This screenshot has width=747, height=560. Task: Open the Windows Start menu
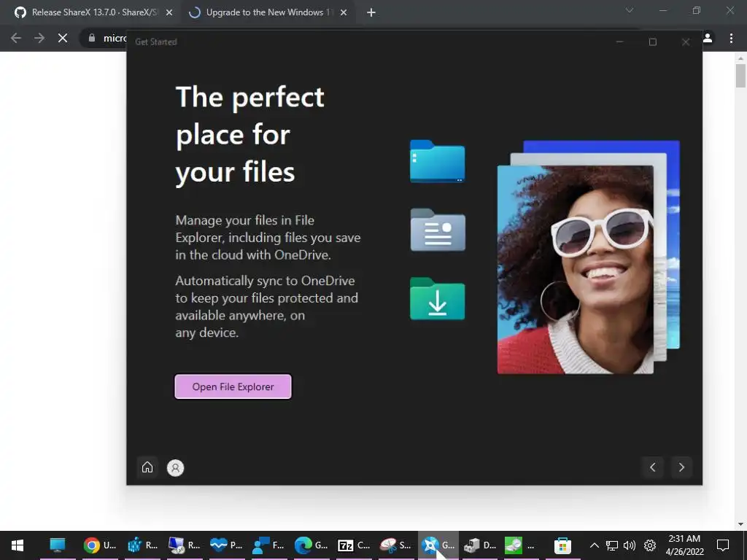(x=18, y=545)
